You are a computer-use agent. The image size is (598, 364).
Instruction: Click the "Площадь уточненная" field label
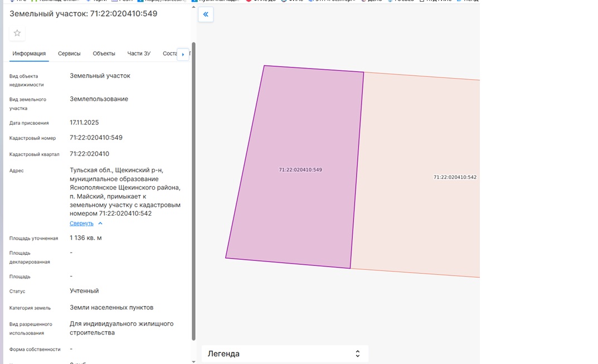(x=34, y=239)
